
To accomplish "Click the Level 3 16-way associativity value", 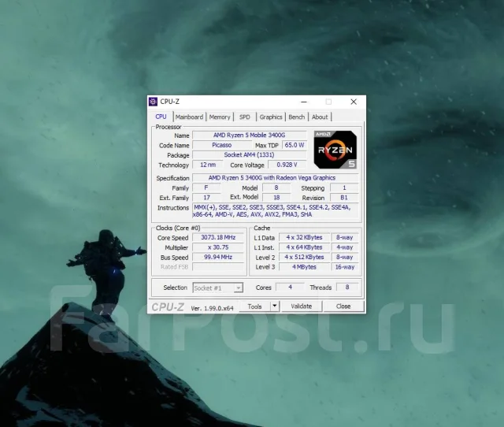I will click(x=345, y=267).
